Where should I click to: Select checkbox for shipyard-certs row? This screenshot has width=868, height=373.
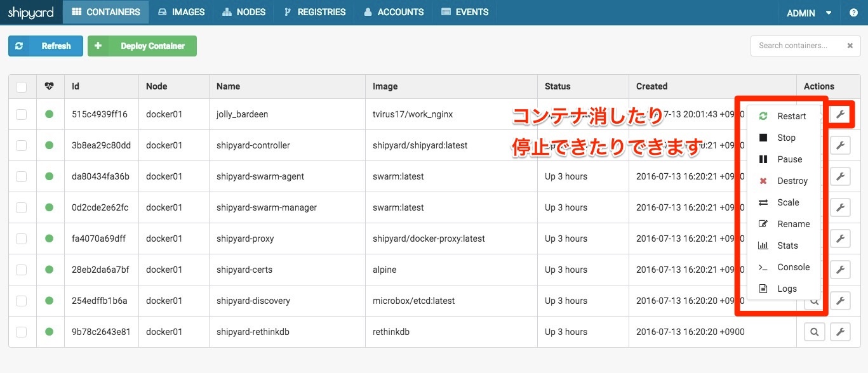tap(22, 270)
